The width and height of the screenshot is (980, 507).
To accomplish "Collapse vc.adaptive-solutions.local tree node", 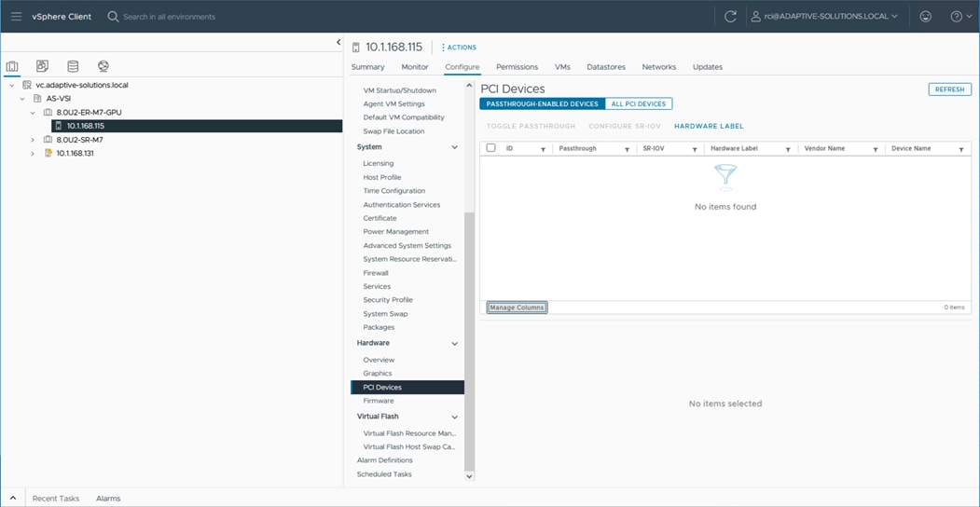I will pos(11,85).
